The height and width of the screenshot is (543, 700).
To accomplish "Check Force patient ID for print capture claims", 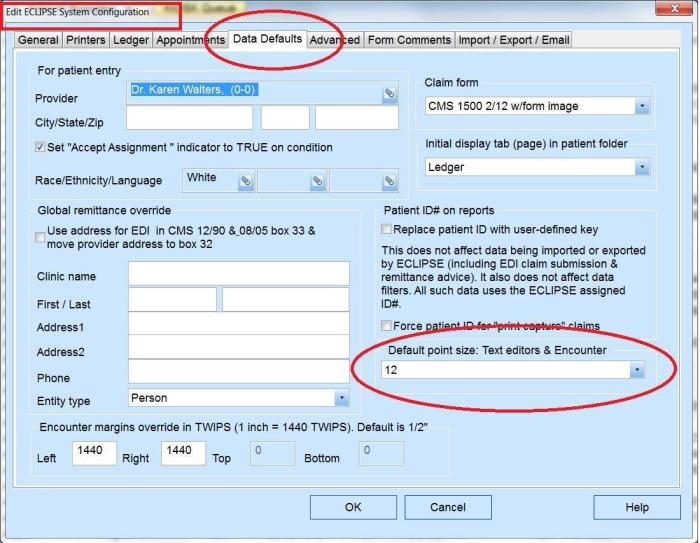I will click(x=387, y=326).
